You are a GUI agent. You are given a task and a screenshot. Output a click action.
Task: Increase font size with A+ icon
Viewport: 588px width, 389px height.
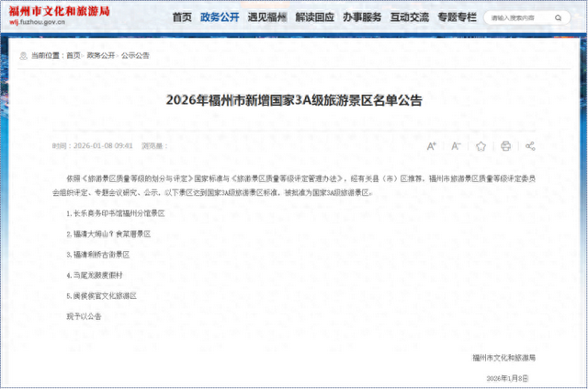pos(432,146)
